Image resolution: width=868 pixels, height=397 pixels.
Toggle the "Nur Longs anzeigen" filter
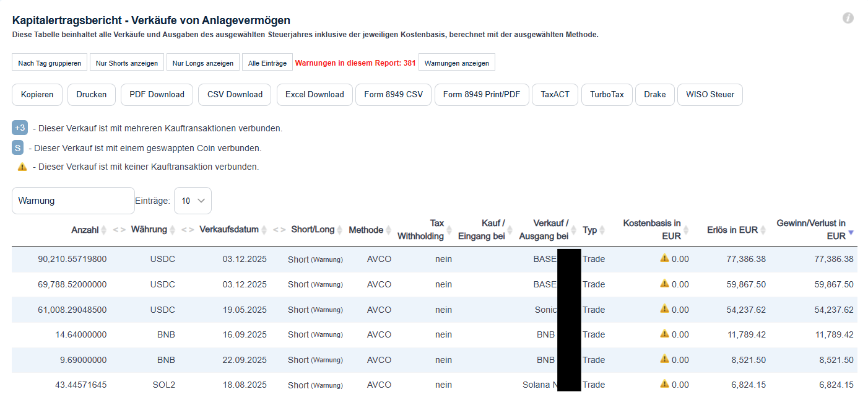click(x=202, y=62)
